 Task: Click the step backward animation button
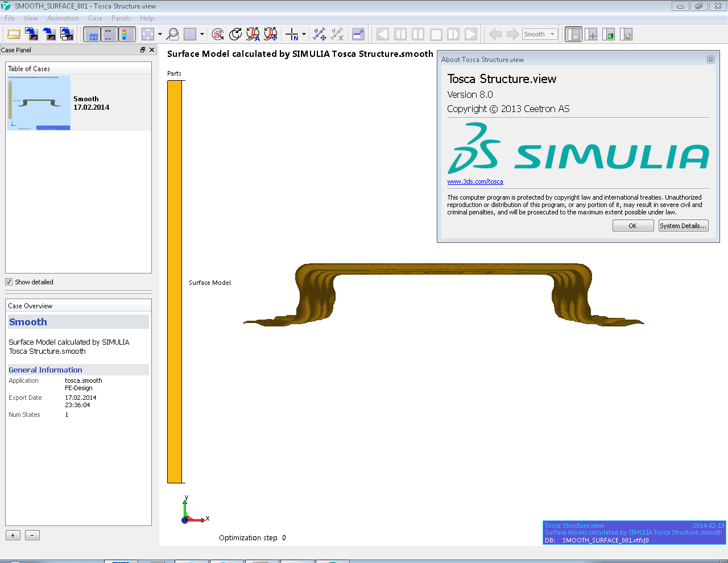pyautogui.click(x=400, y=34)
